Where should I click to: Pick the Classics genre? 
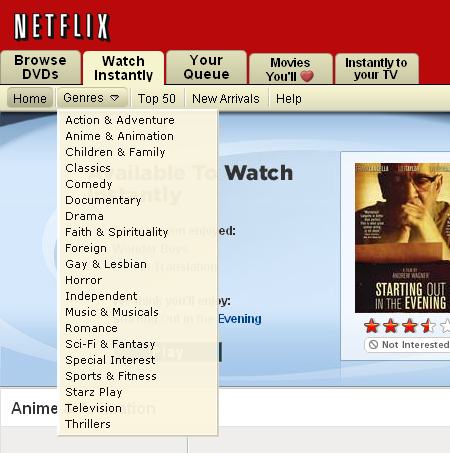(88, 168)
